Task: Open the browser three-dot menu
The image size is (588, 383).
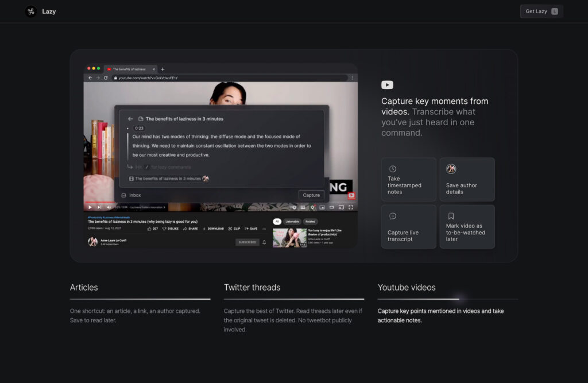Action: click(352, 78)
